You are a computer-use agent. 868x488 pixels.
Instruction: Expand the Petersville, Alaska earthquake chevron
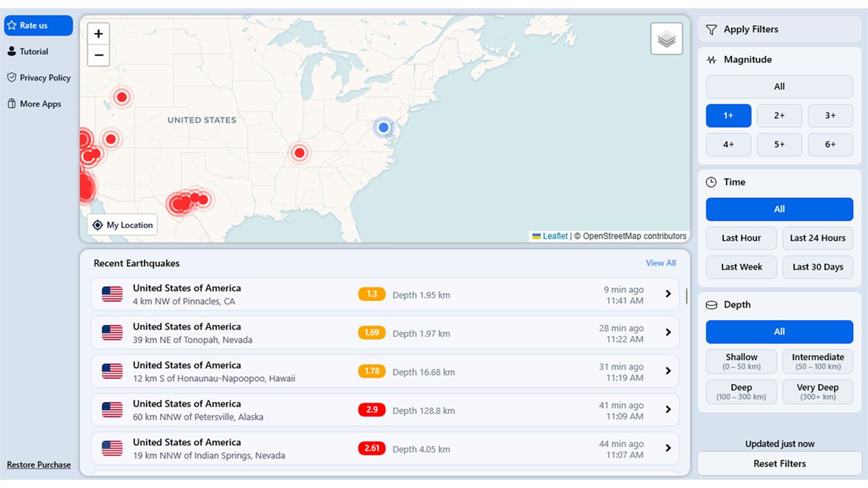pos(668,409)
